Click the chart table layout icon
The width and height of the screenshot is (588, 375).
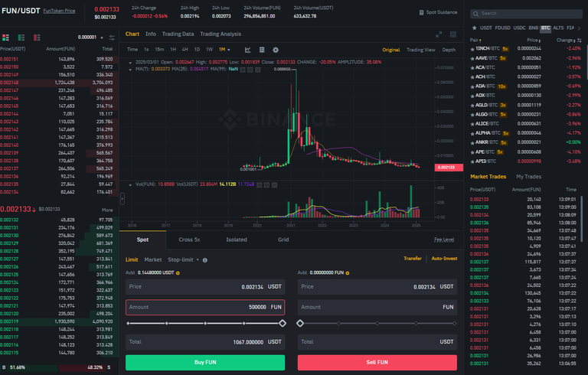click(x=262, y=50)
